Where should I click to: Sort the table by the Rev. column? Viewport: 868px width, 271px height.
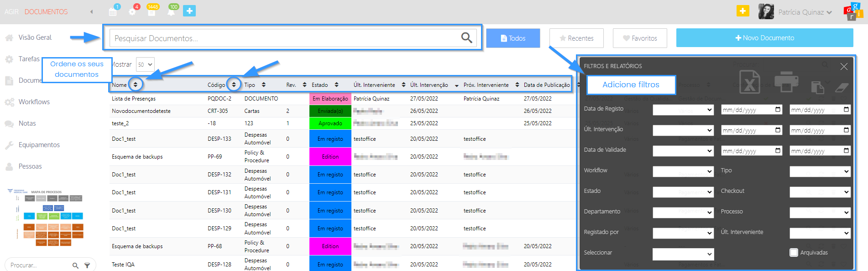point(304,85)
